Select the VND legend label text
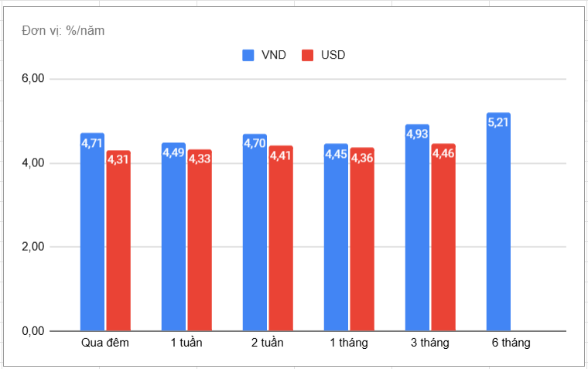The image size is (588, 369). tap(274, 55)
